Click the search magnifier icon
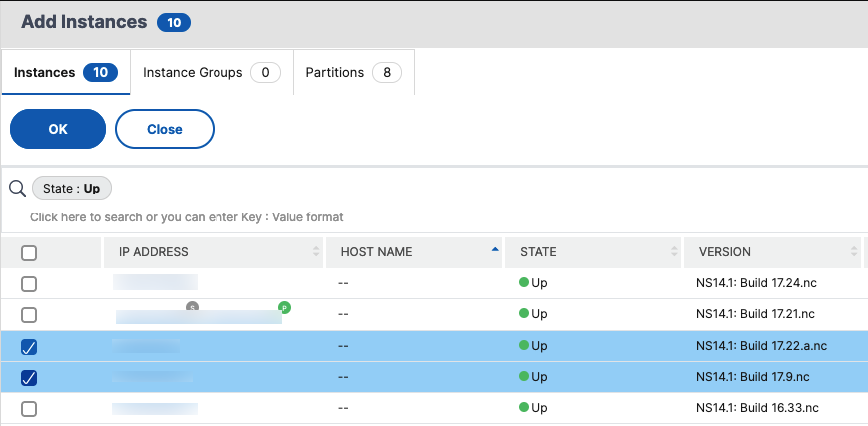The height and width of the screenshot is (426, 868). coord(18,189)
